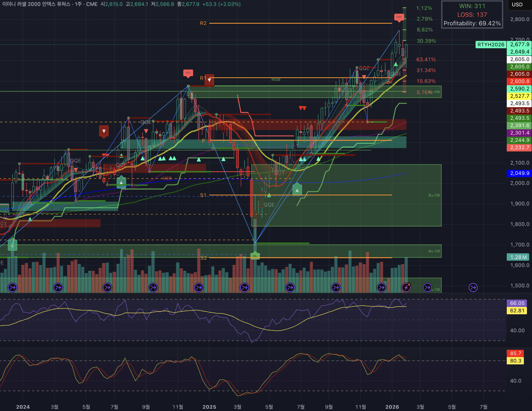Click the blue 2,049.9 price axis label
The width and height of the screenshot is (532, 411).
tap(519, 173)
